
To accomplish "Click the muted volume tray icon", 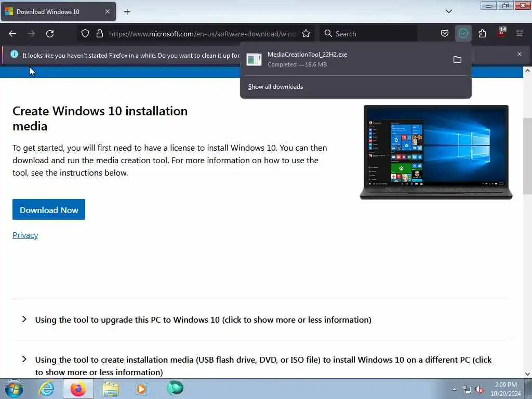I will click(480, 390).
